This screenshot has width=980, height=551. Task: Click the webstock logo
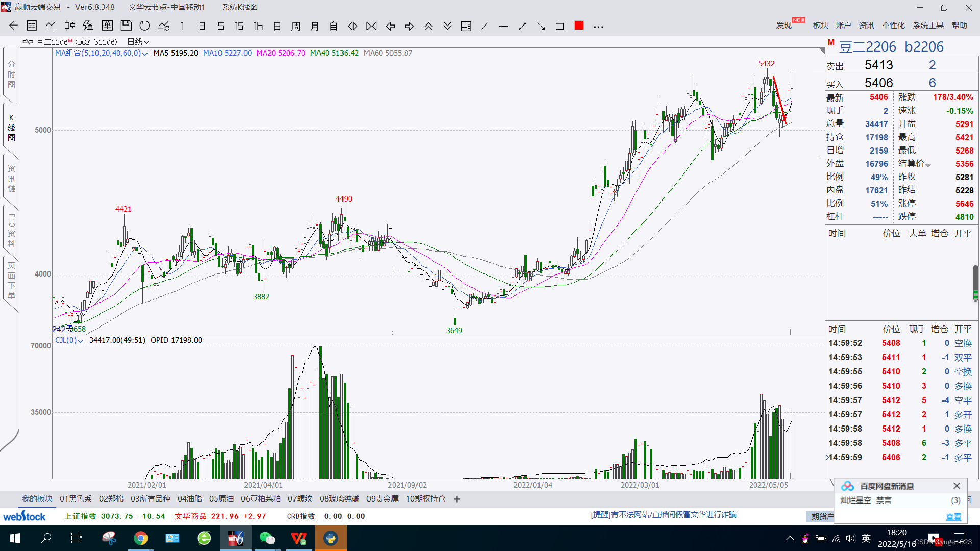[x=24, y=516]
